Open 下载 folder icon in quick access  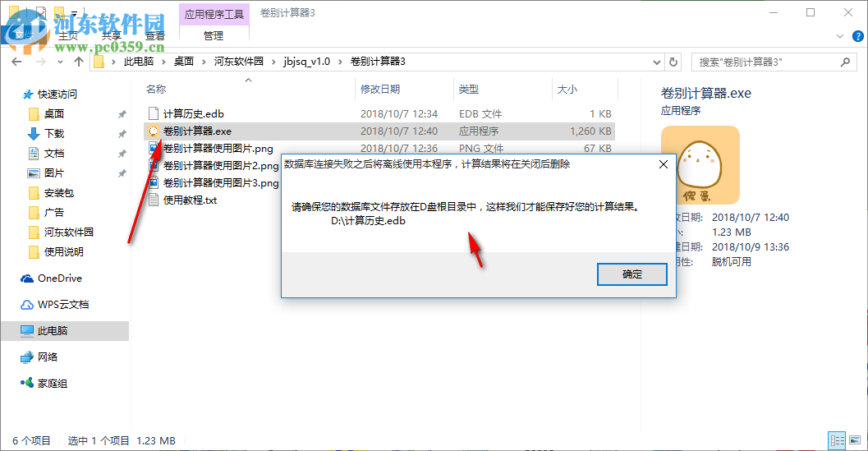coord(34,134)
